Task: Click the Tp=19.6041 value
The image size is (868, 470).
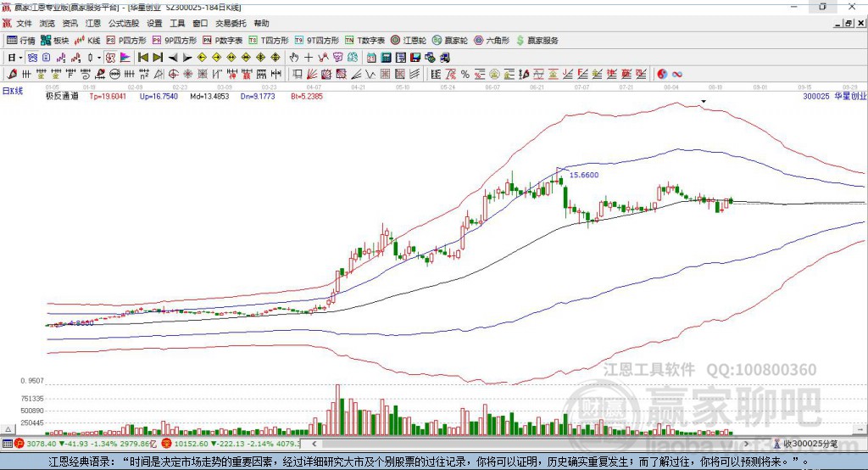Action: pyautogui.click(x=108, y=97)
